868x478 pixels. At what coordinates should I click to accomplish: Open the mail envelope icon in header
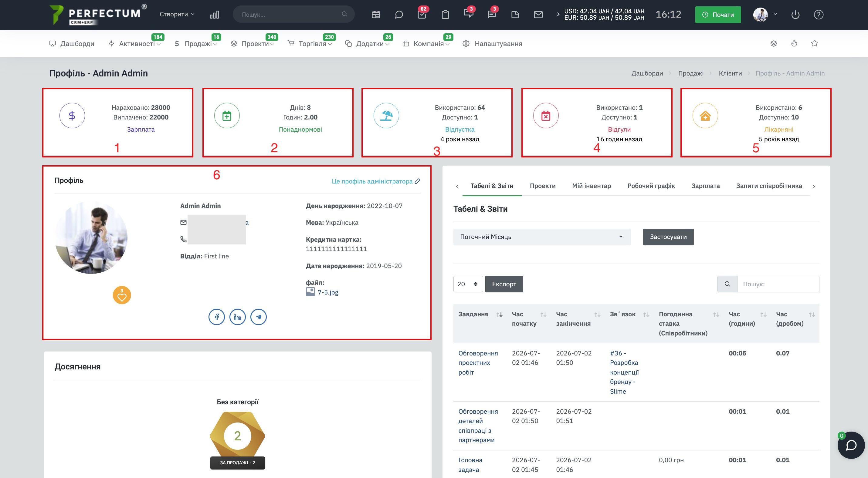pos(538,15)
